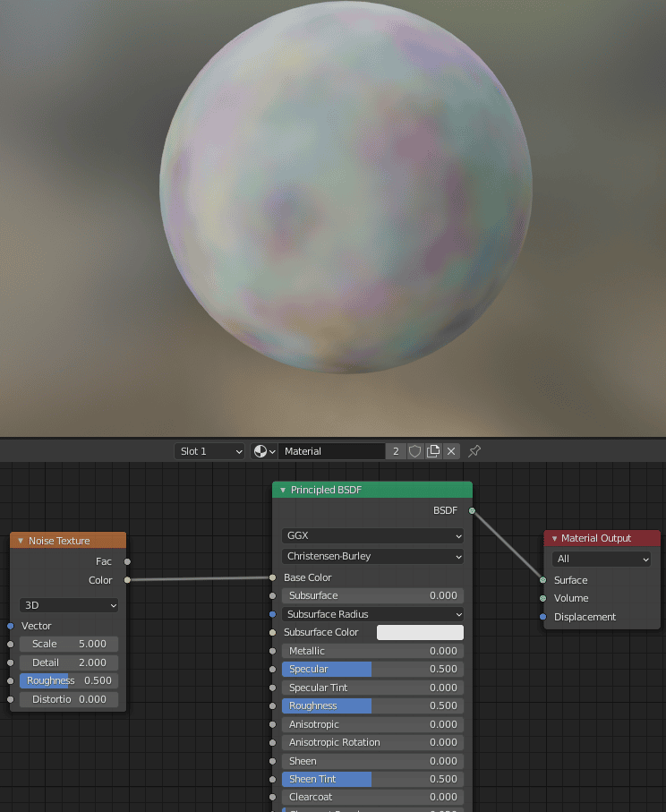
Task: Select the Material Output node header
Action: coord(602,539)
